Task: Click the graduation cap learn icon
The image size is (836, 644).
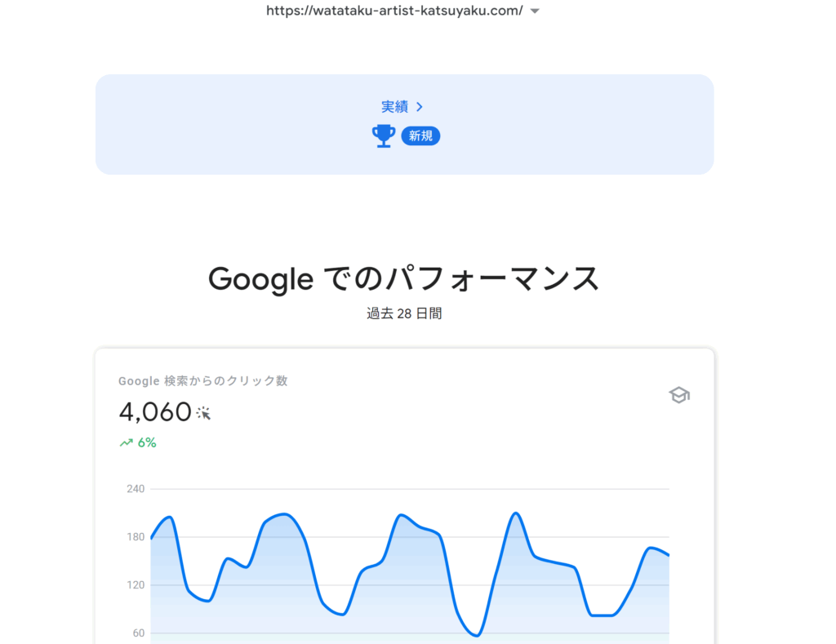Action: click(679, 395)
